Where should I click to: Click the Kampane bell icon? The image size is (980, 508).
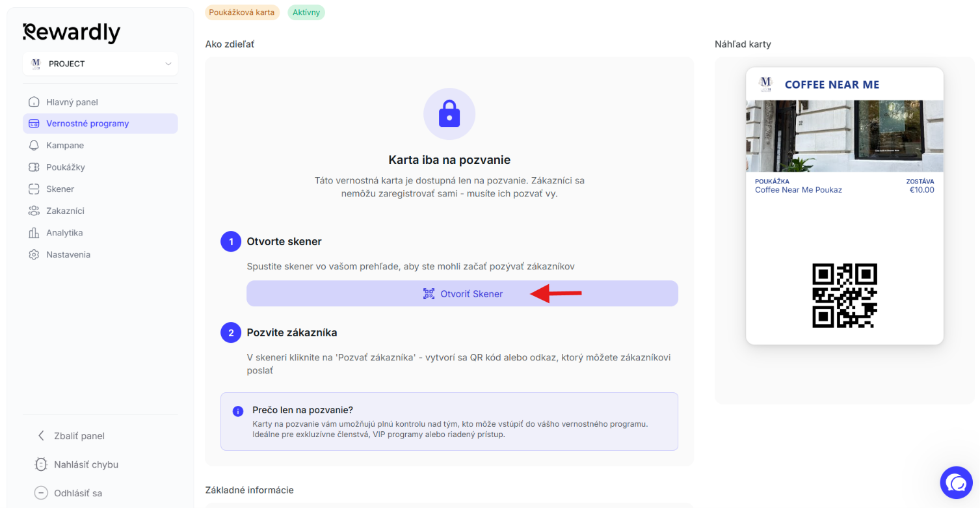pos(34,145)
